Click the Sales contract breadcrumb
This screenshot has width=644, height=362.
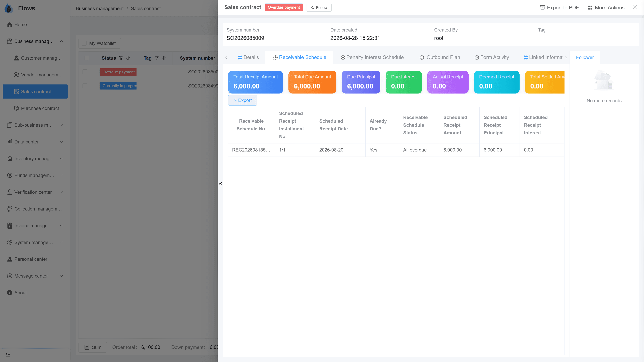(146, 8)
